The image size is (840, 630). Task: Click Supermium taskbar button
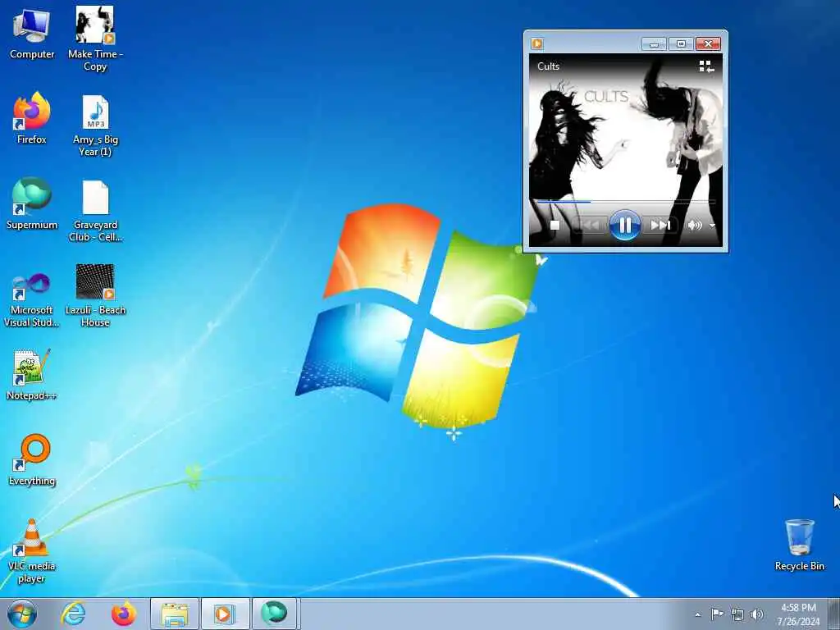[x=275, y=614]
